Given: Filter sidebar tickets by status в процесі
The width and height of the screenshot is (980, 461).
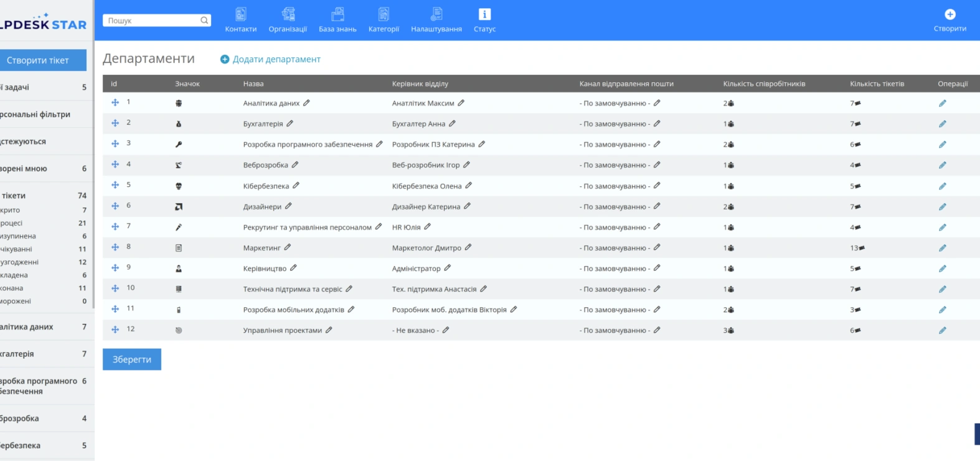Looking at the screenshot, I should [44, 223].
